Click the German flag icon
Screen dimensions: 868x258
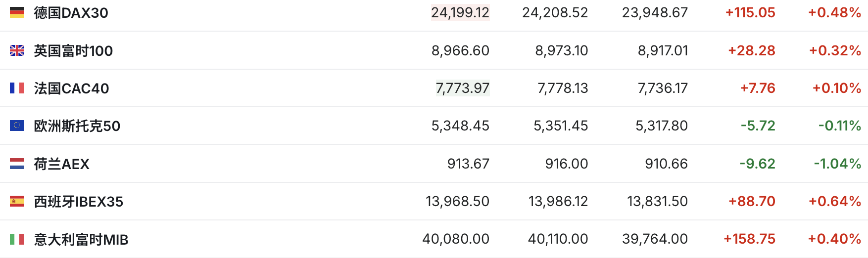(x=17, y=12)
